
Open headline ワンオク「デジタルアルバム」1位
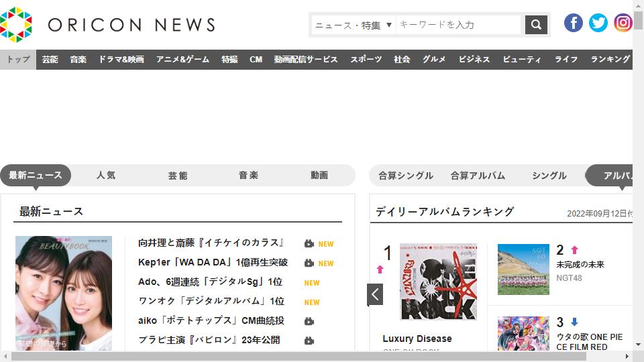tap(211, 301)
